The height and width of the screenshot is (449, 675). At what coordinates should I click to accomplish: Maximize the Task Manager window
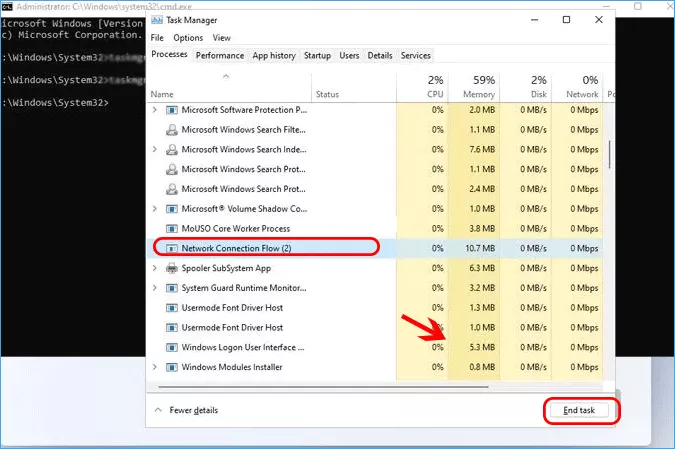click(567, 20)
